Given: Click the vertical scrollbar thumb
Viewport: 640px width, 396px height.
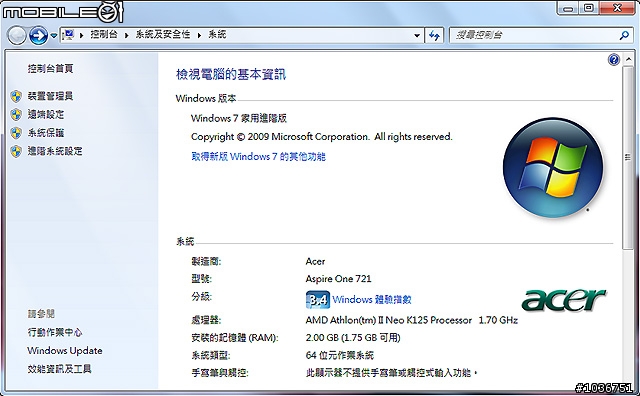Looking at the screenshot, I should [x=628, y=157].
